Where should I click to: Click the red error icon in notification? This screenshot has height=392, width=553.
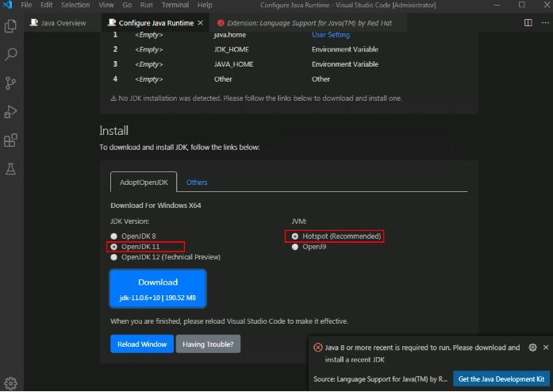click(318, 348)
